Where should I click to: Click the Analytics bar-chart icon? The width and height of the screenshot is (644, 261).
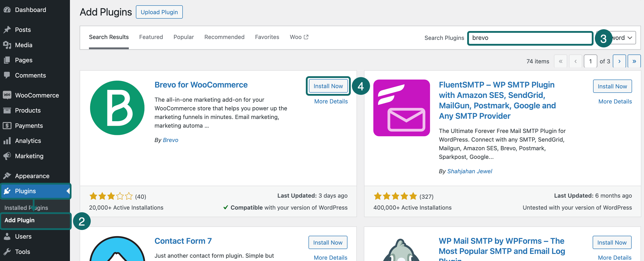click(8, 141)
